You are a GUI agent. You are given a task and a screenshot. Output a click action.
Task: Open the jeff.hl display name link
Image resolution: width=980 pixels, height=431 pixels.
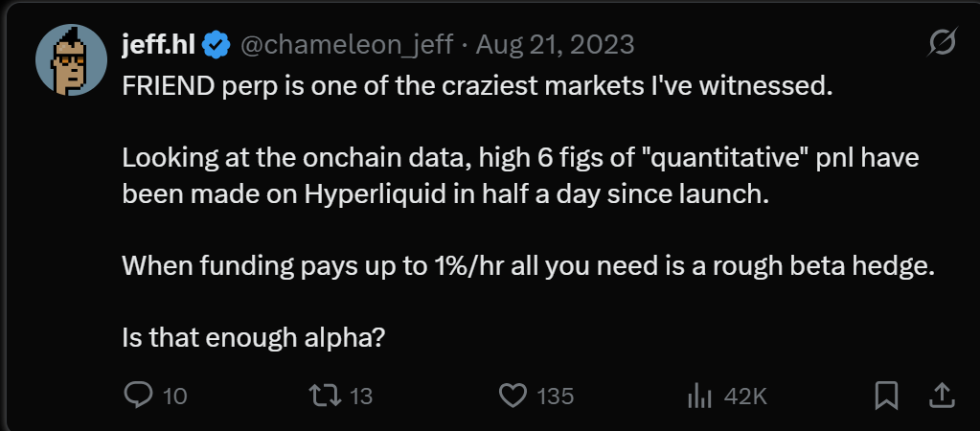click(159, 44)
